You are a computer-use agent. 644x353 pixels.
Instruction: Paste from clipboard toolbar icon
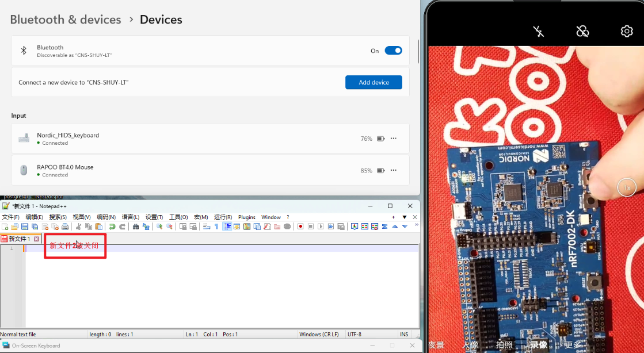[x=98, y=227]
